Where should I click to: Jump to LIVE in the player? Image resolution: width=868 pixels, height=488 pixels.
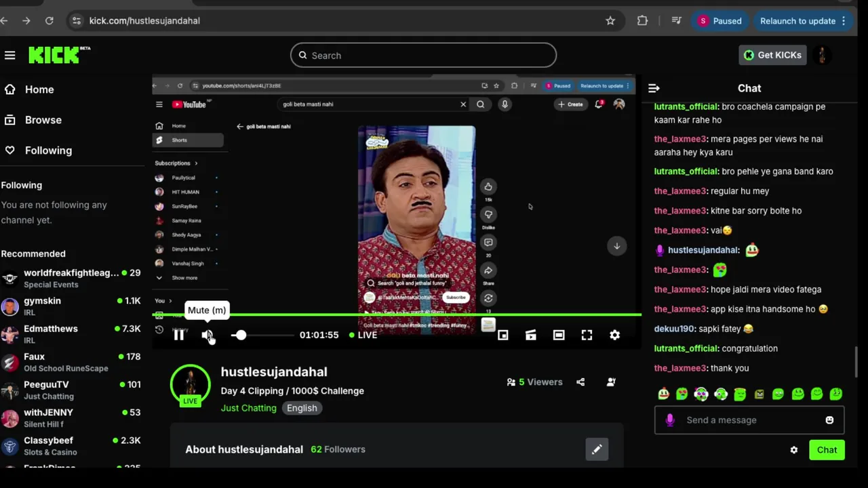pyautogui.click(x=363, y=335)
